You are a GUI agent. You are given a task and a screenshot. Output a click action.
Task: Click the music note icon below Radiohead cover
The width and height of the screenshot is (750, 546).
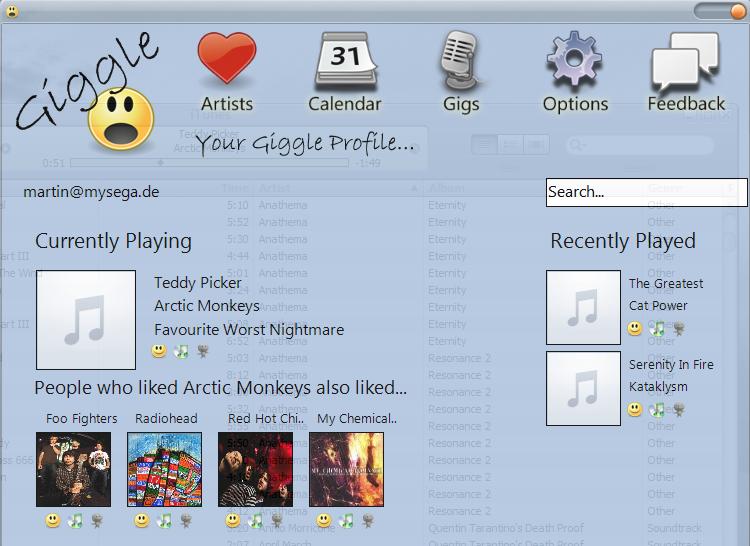tap(164, 521)
